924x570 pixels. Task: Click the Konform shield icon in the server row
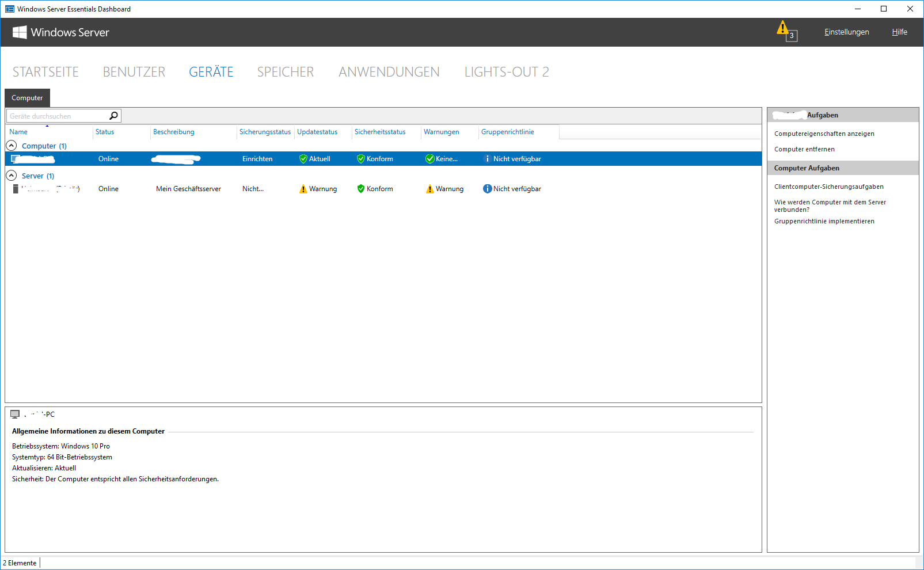pos(361,189)
